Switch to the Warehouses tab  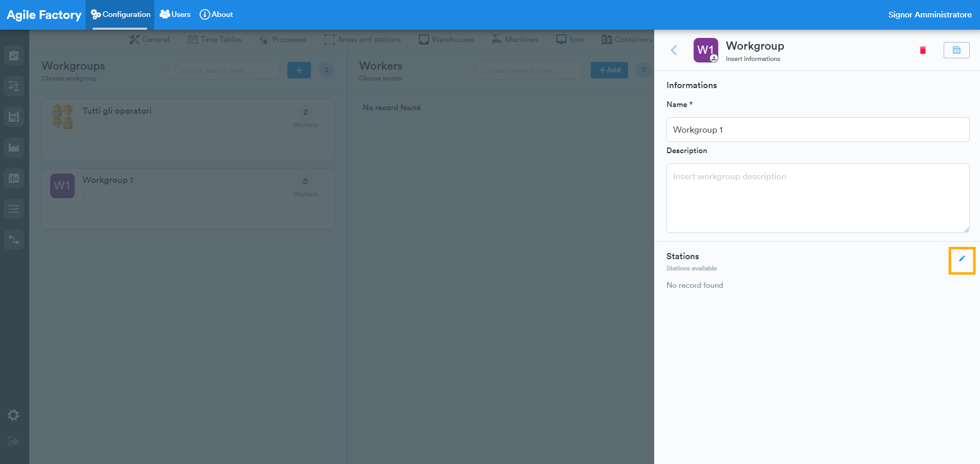(x=447, y=39)
